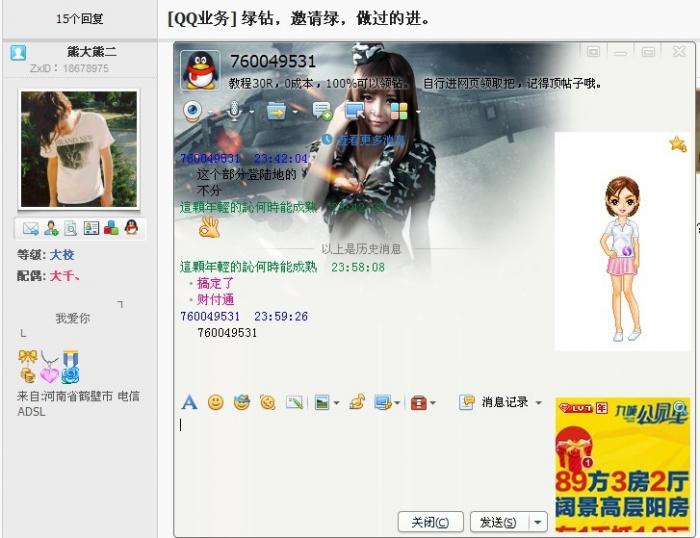
Task: Create a discussion group with chat-plus icon
Action: pyautogui.click(x=322, y=111)
